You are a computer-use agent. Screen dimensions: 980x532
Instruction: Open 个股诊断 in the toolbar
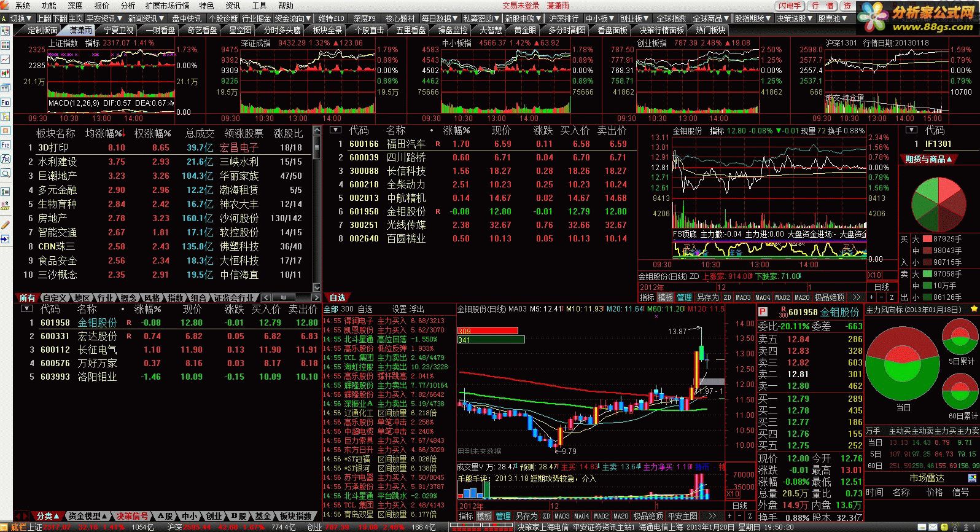(x=223, y=18)
